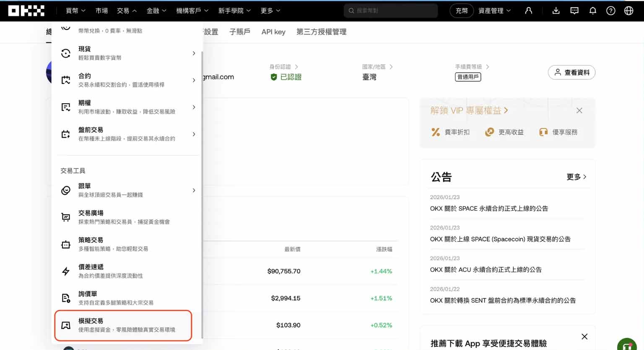This screenshot has height=350, width=644.
Task: Close the App download recommendation card
Action: (584, 337)
